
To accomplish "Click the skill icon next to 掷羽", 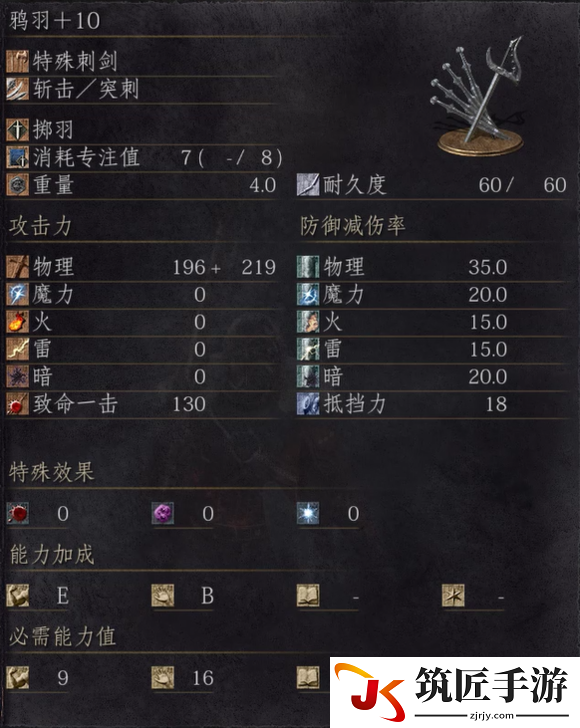I will click(18, 130).
